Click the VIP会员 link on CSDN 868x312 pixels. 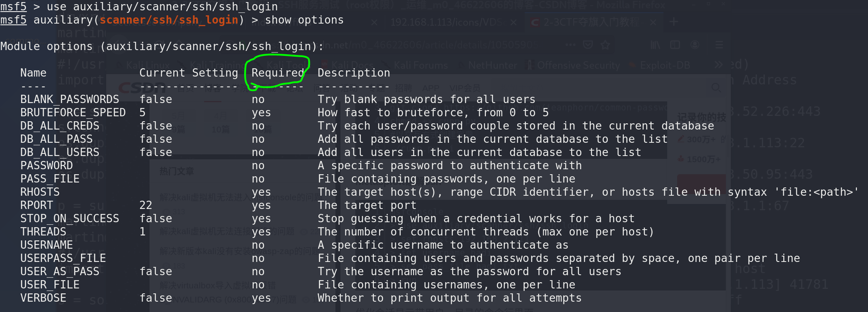(x=465, y=88)
